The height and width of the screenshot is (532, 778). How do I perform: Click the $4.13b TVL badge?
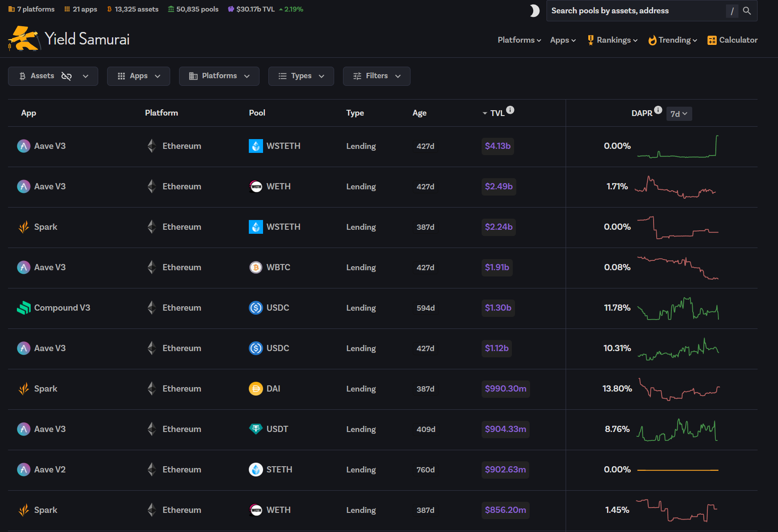(x=498, y=146)
